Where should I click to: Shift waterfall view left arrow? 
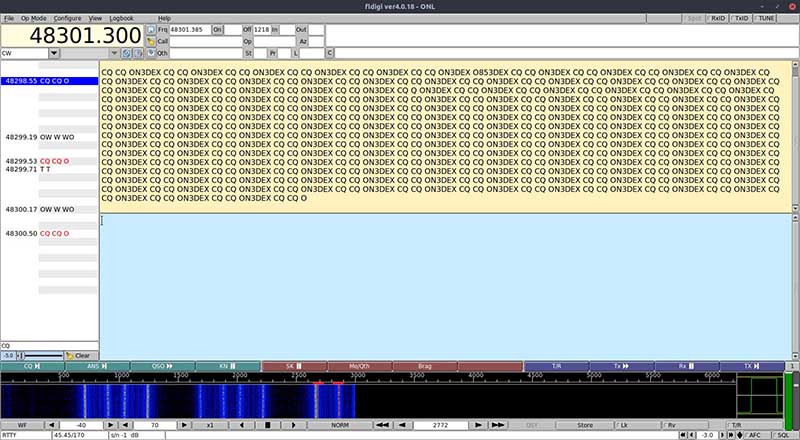point(242,425)
